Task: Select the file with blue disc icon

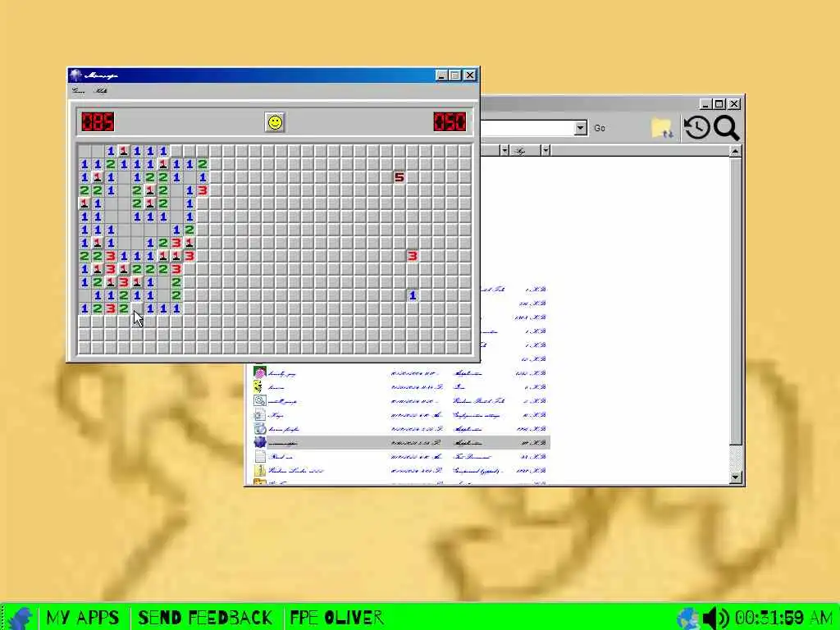Action: tap(260, 428)
